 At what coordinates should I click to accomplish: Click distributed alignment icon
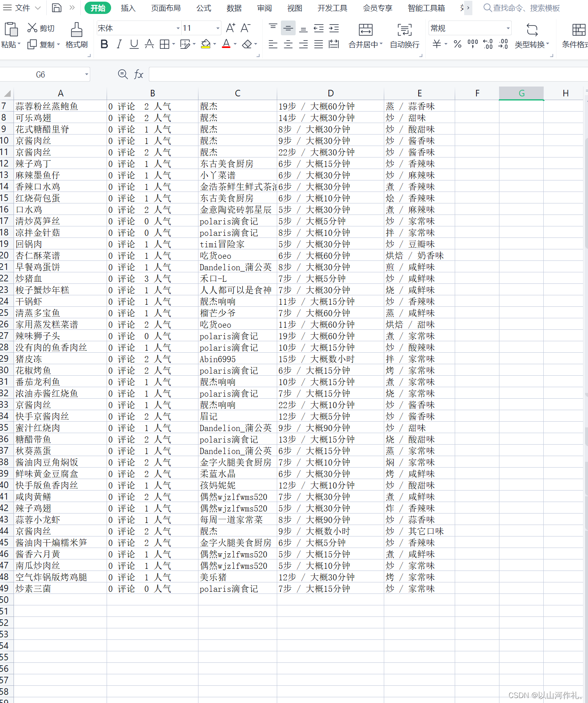point(334,44)
